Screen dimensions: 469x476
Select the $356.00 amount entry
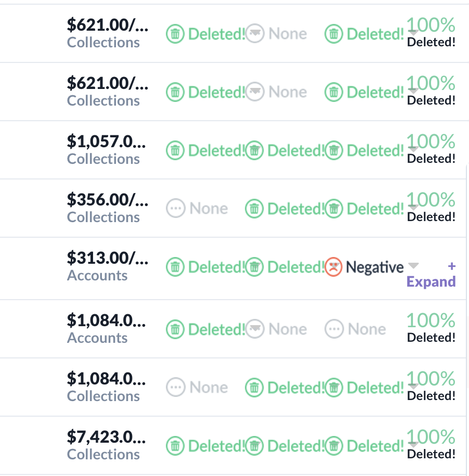[108, 199]
